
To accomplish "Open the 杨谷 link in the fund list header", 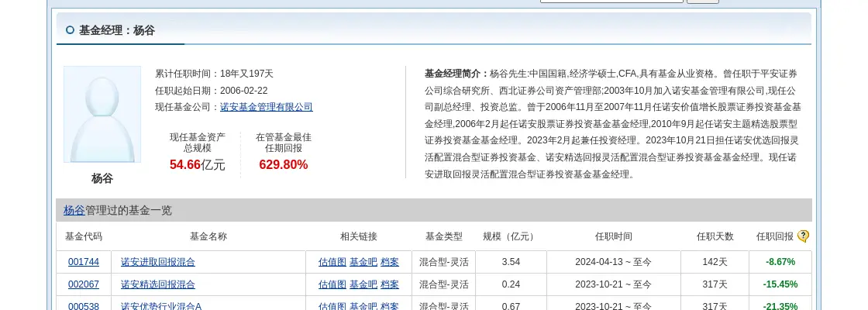I will point(74,210).
